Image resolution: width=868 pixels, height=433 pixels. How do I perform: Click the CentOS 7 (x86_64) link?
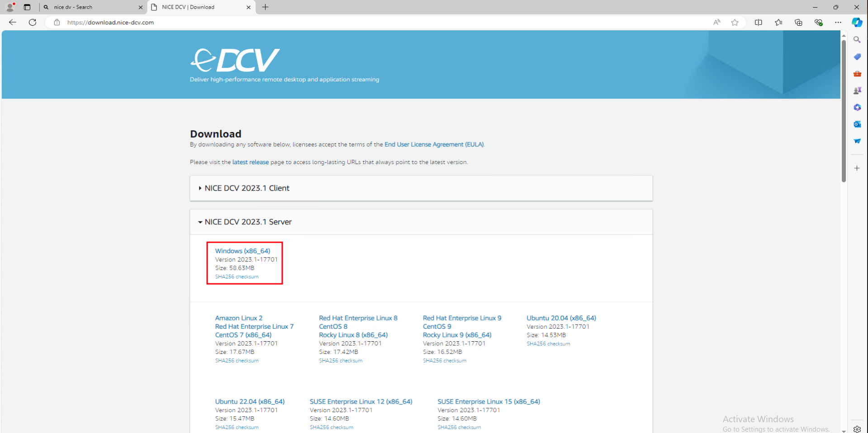pos(243,335)
